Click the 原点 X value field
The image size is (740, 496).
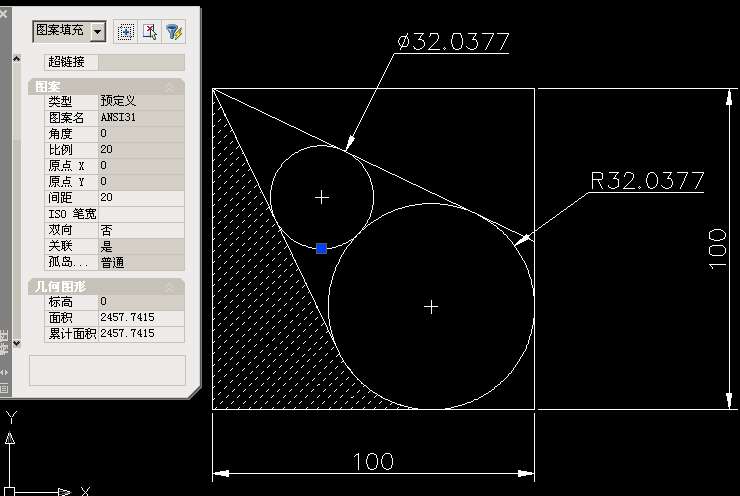click(141, 165)
